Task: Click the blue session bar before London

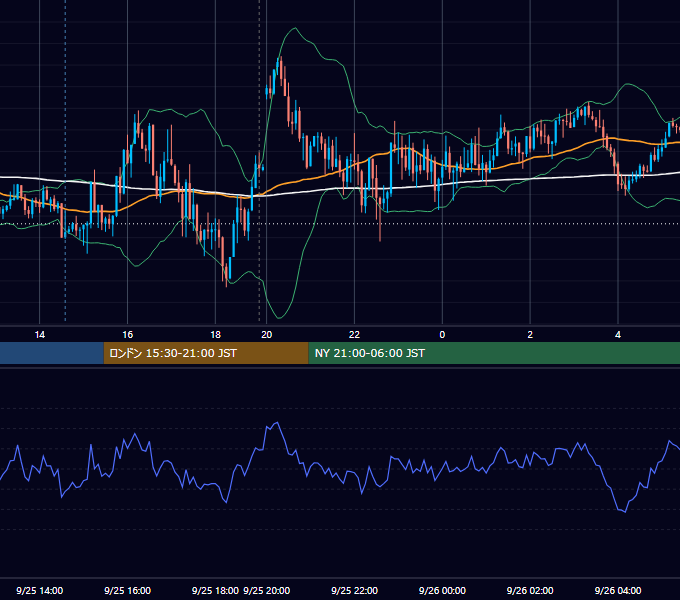Action: pos(52,353)
